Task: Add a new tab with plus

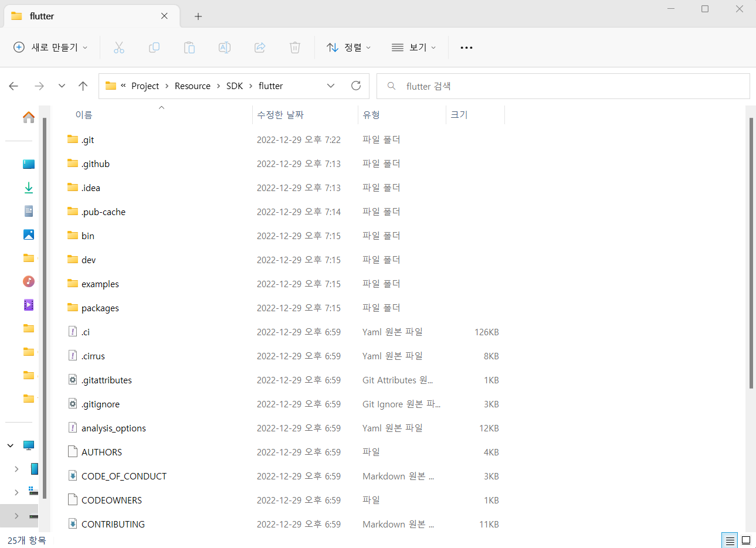Action: click(198, 16)
